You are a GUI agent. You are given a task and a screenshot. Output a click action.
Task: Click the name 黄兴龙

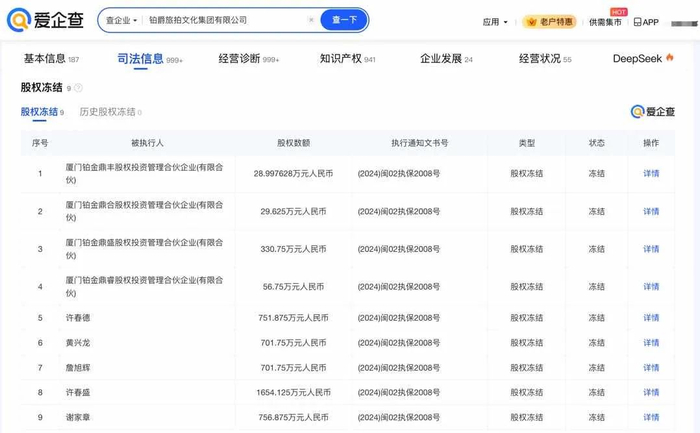click(x=78, y=343)
